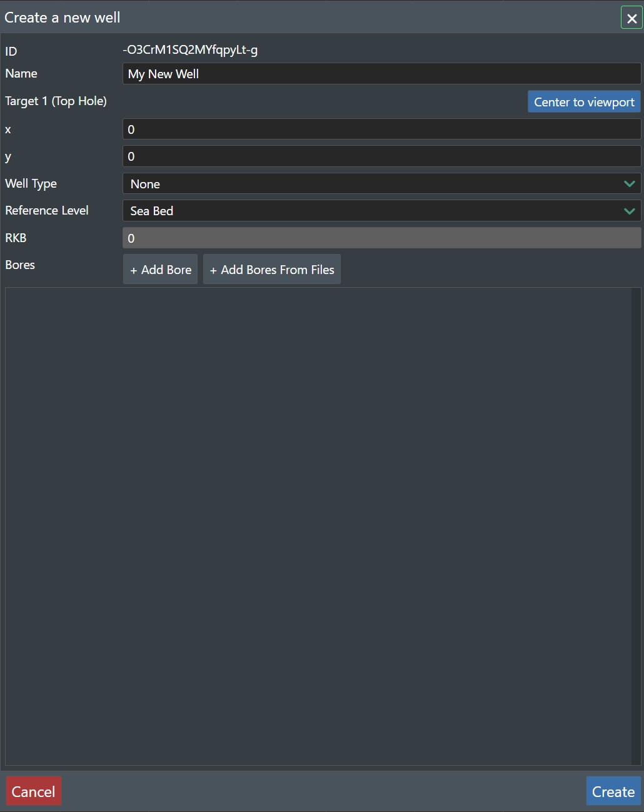Click into the x coordinate input
This screenshot has height=812, width=644.
coord(381,129)
